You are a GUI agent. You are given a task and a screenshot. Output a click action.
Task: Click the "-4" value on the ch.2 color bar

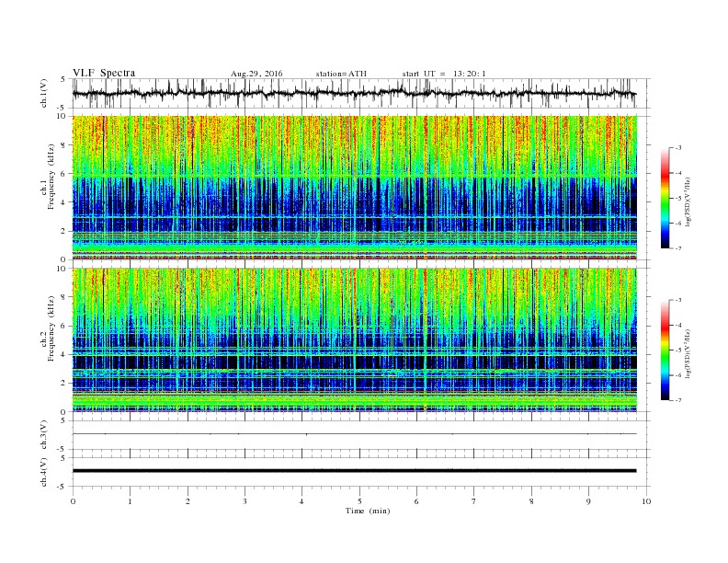point(678,325)
